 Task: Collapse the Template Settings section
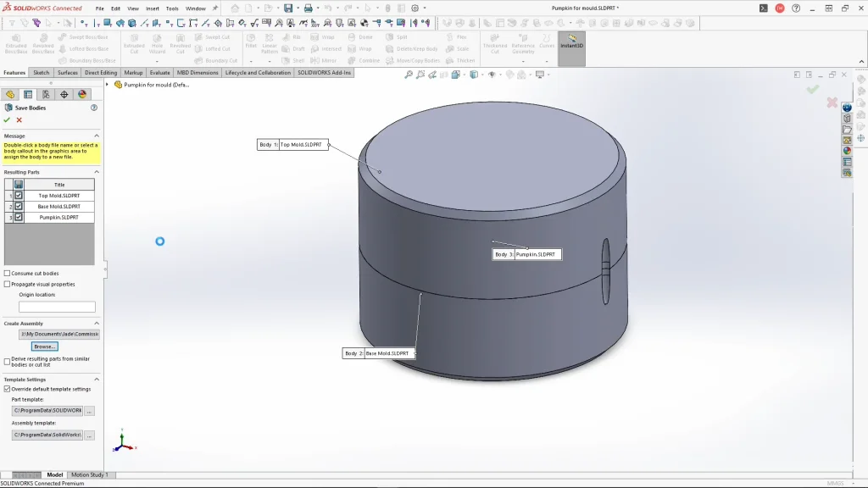coord(97,380)
